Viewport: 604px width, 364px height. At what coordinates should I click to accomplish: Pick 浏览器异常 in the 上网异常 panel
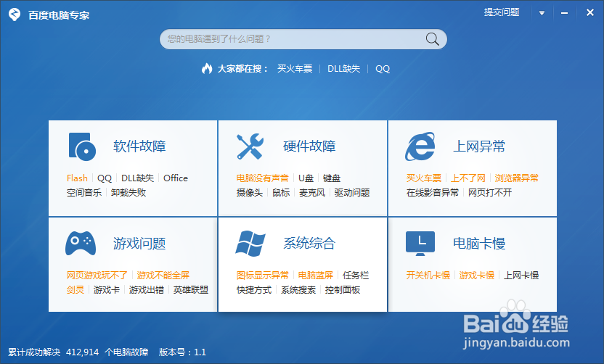click(x=517, y=178)
